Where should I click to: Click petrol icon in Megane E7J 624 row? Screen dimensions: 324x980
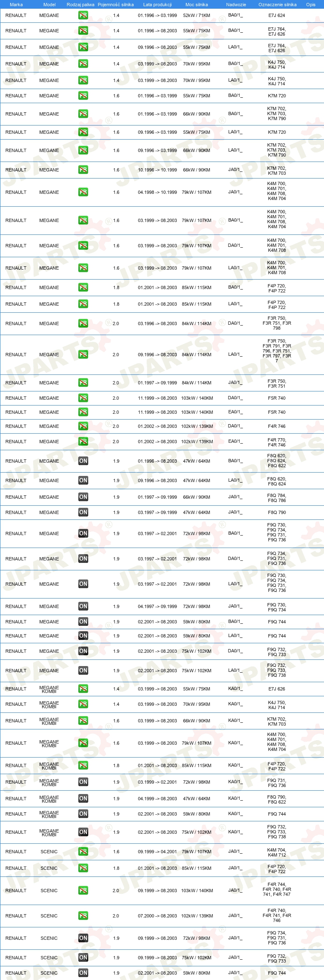[83, 15]
